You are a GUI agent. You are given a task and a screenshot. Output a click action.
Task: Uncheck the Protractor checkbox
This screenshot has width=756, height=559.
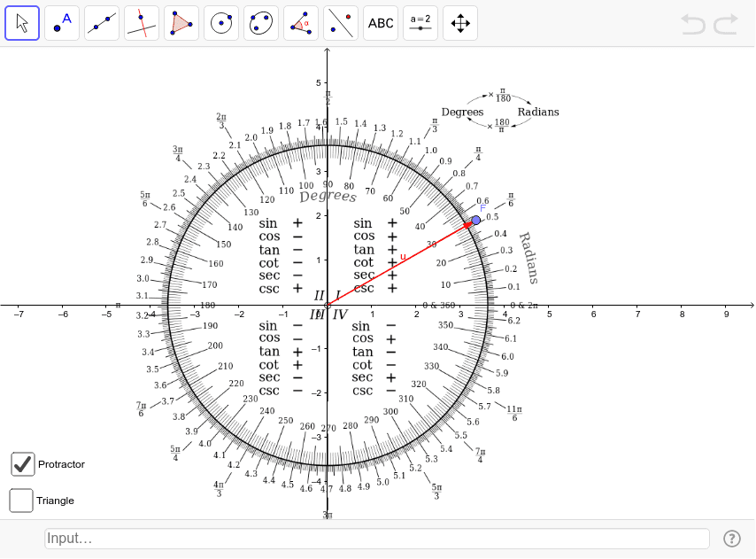point(22,464)
